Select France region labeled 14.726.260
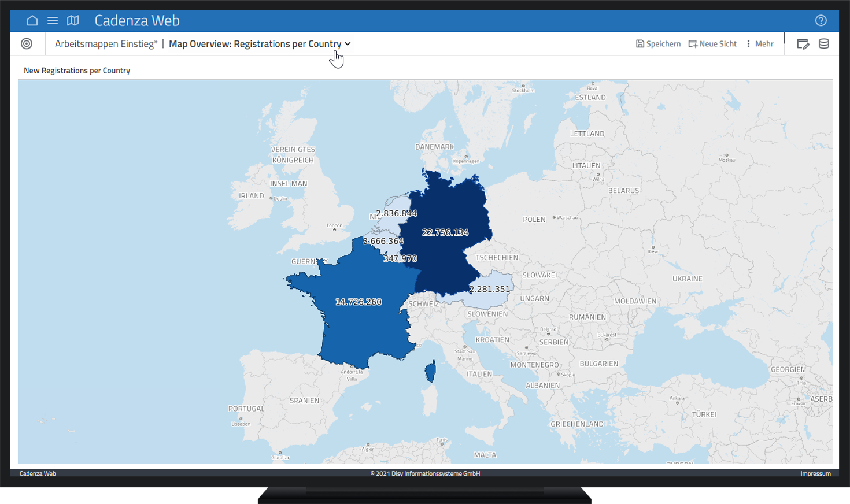The height and width of the screenshot is (504, 850). (359, 302)
